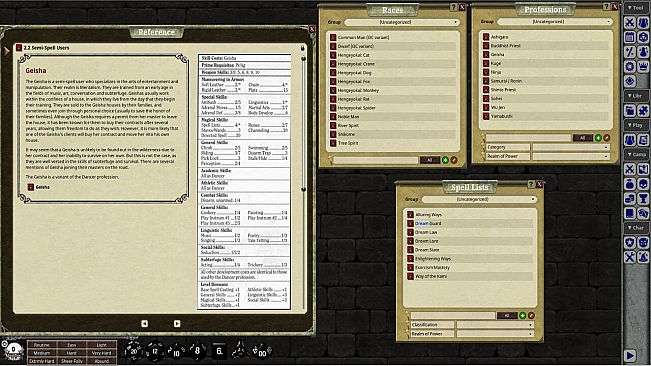
Task: Click the search field in Races window
Action: (376, 160)
